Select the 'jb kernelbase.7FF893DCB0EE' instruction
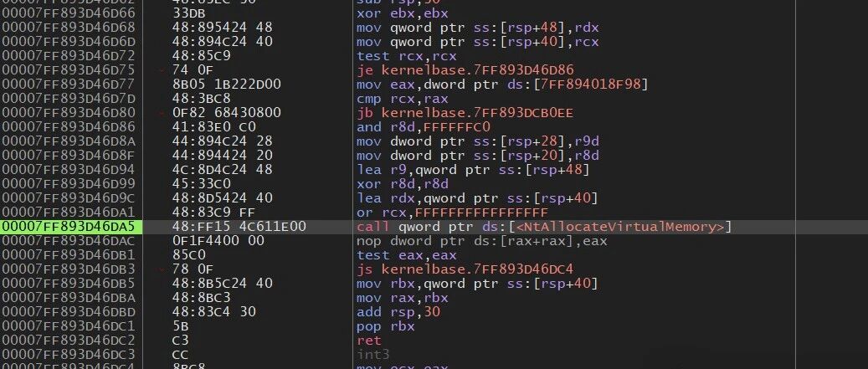Viewport: 868px width, 369px height. (465, 113)
